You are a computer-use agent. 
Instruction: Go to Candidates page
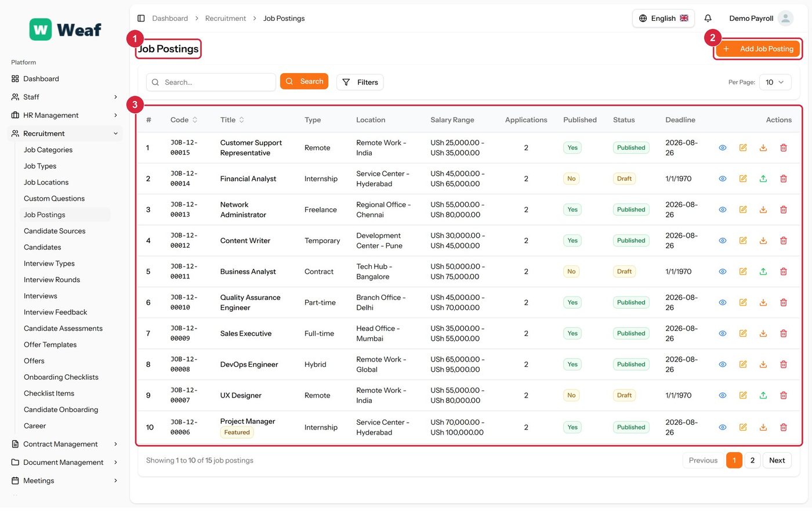pos(42,247)
